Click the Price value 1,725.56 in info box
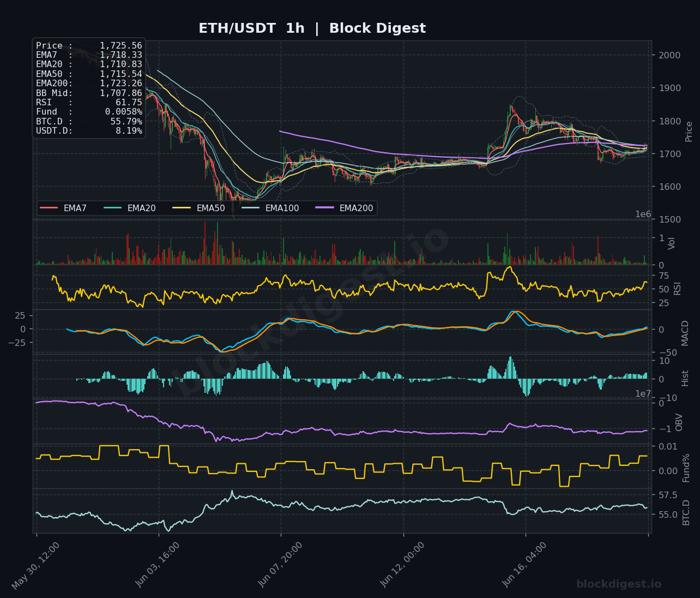This screenshot has width=700, height=598. pyautogui.click(x=121, y=46)
